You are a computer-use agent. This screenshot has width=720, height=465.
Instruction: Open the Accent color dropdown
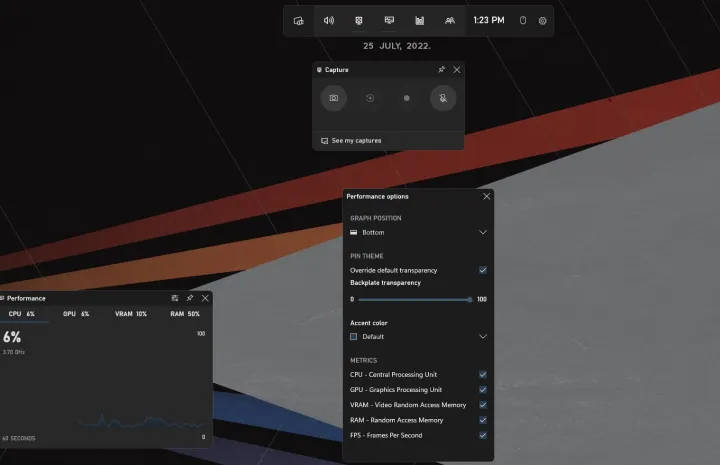(418, 337)
